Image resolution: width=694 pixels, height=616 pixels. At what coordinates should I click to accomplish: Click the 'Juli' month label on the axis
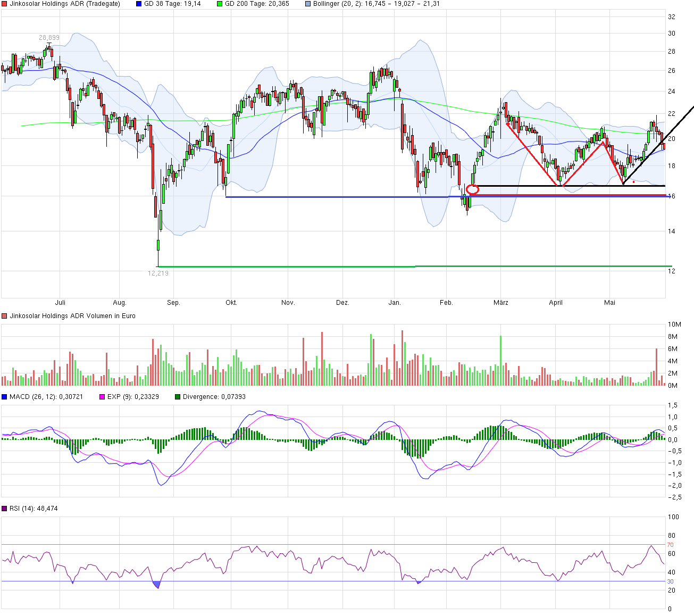[x=60, y=303]
